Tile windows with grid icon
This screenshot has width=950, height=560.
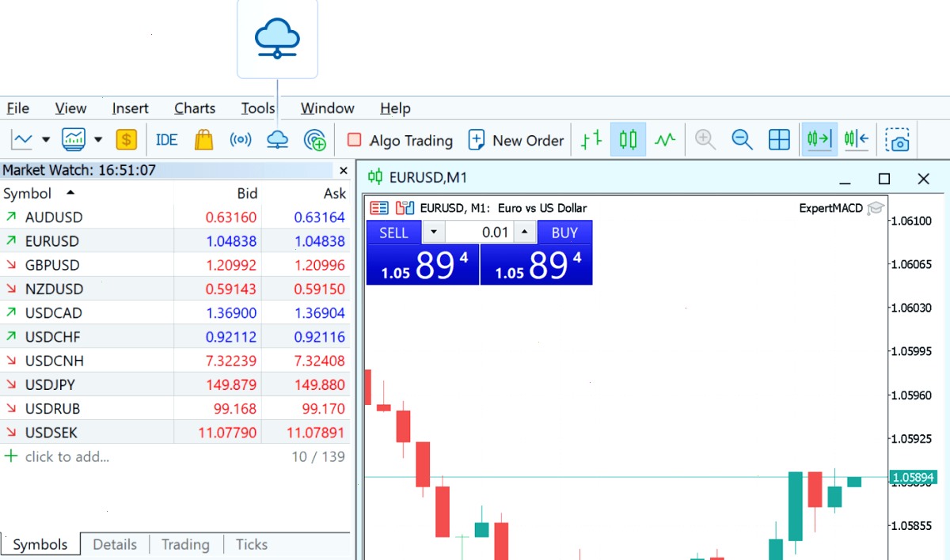(x=780, y=140)
